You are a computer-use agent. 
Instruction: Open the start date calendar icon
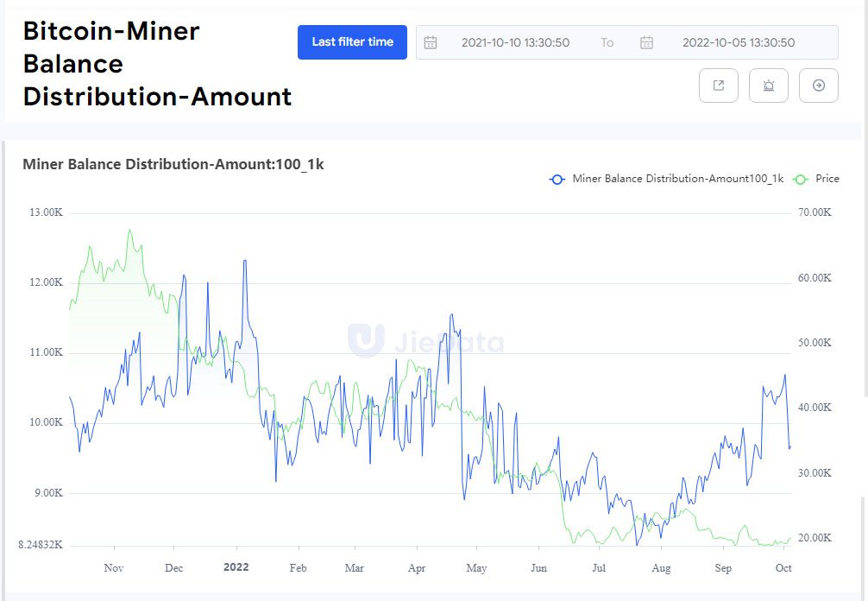tap(431, 42)
